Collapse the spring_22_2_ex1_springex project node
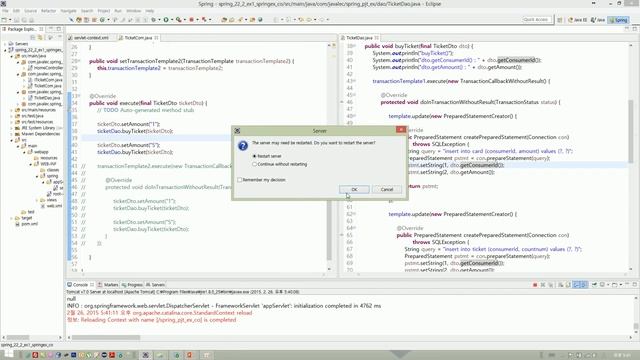 point(5,50)
